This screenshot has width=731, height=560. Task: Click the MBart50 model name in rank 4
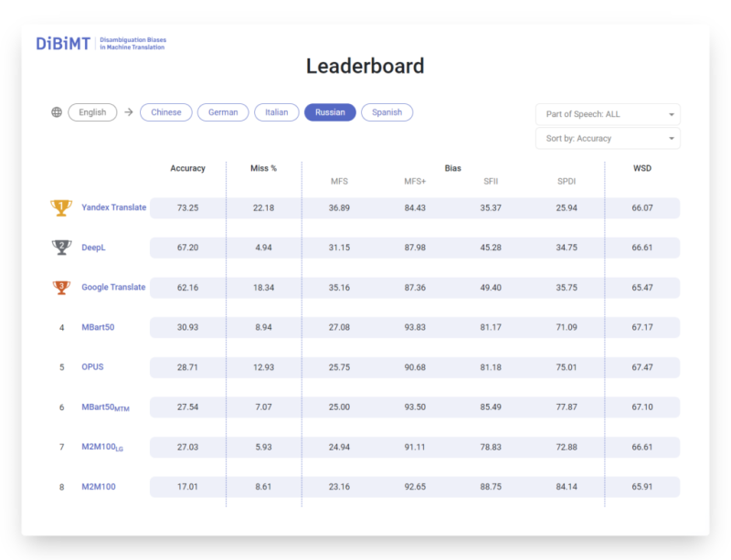click(x=100, y=327)
